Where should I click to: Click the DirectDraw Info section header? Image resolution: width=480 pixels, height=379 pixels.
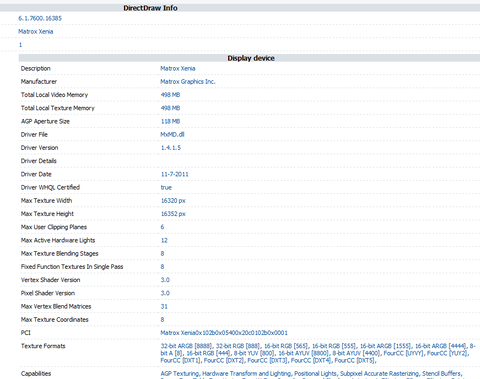click(150, 8)
